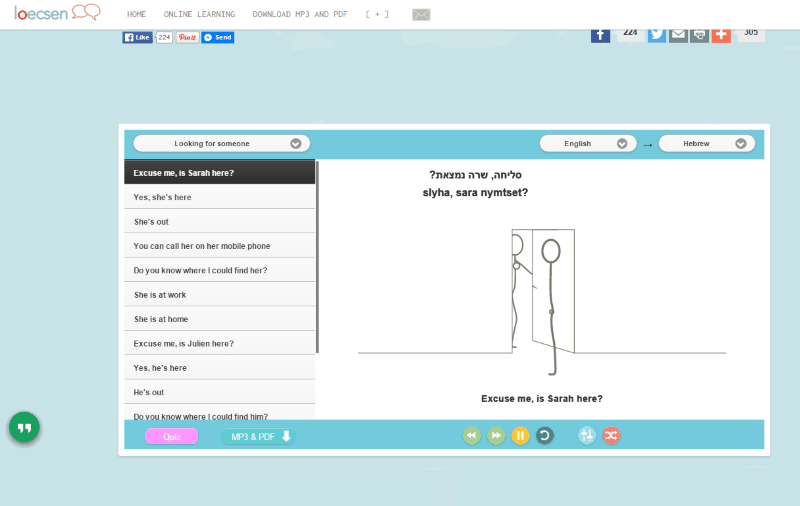Select phrase 'She is at work'
800x506 pixels.
219,294
